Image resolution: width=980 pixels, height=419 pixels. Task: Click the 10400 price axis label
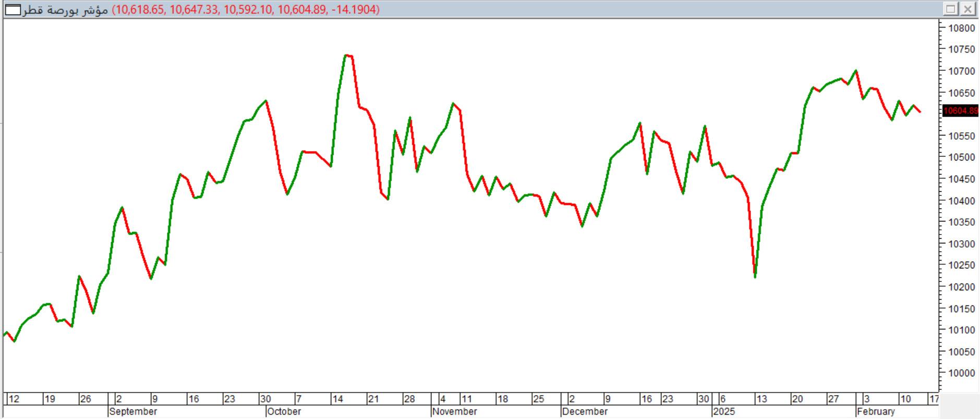[x=961, y=201]
